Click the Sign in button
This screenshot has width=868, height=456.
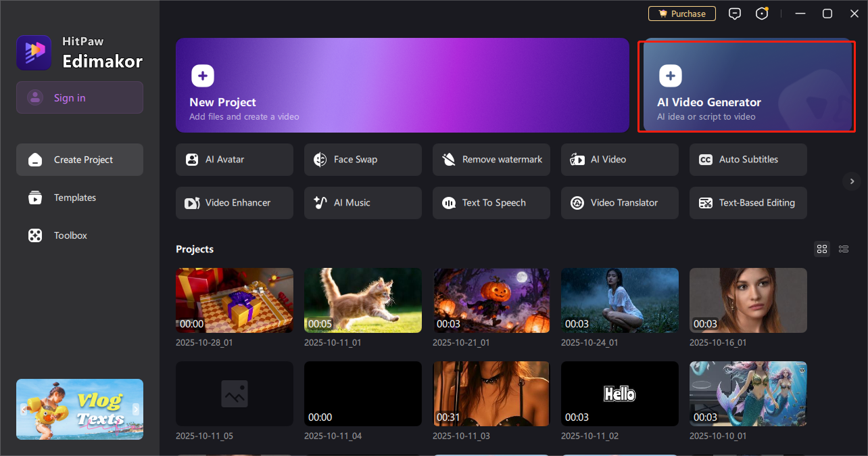pos(80,97)
